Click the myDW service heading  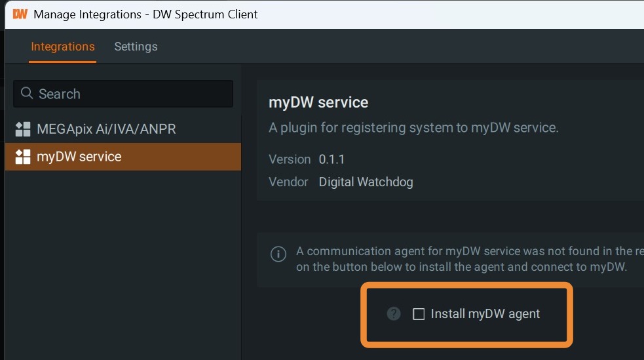click(318, 102)
